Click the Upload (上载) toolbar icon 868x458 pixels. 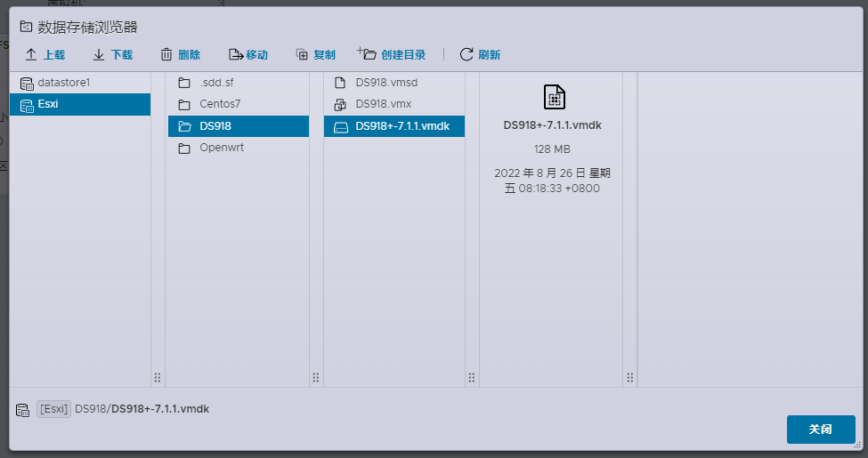click(31, 55)
